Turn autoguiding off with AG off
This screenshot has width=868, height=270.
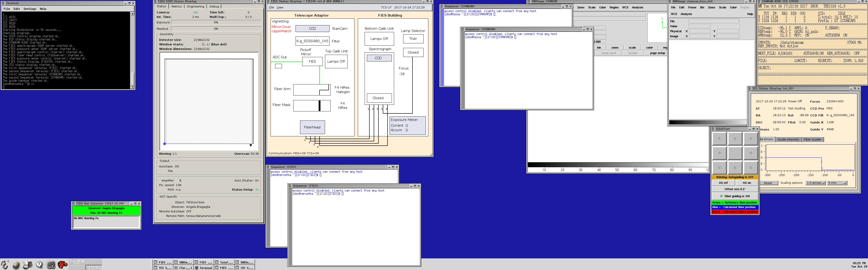723,183
